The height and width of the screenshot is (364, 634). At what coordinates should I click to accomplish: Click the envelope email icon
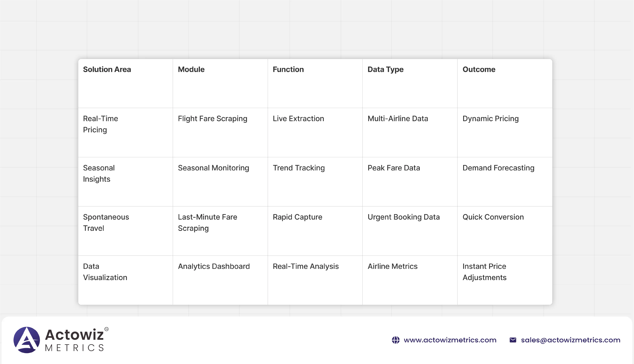tap(513, 340)
